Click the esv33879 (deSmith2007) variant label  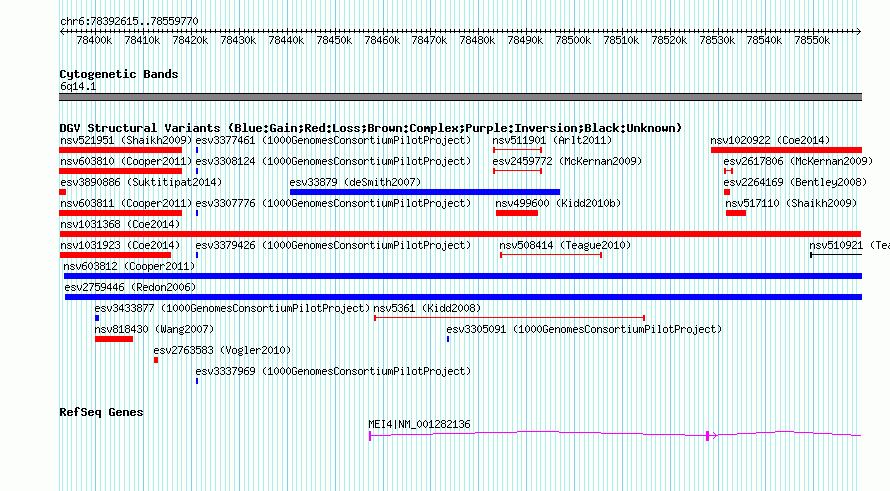coord(355,182)
